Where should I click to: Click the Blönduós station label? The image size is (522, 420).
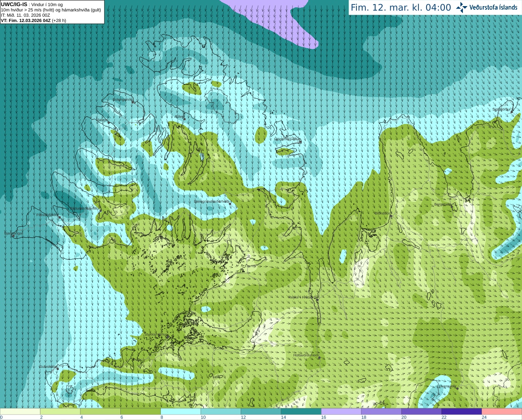383,213
